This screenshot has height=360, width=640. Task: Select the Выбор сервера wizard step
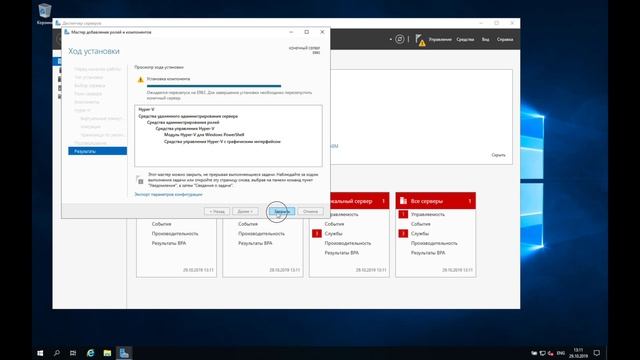tap(89, 86)
